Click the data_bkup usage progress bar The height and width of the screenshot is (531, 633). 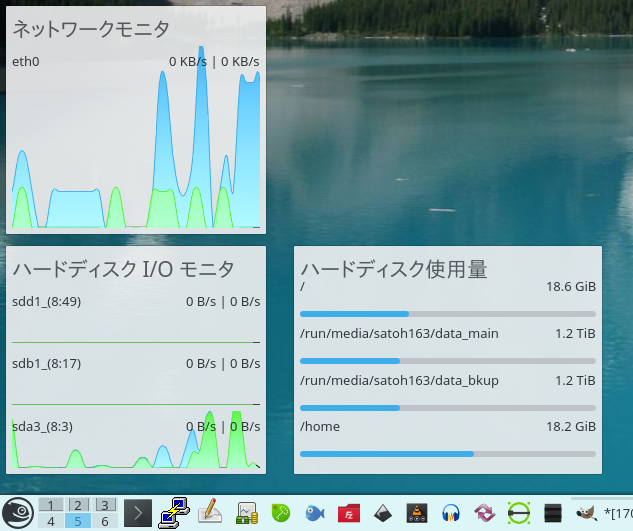(448, 408)
